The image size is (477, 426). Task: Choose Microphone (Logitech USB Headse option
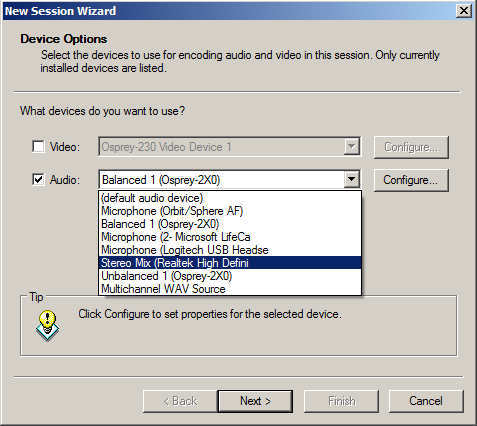click(230, 250)
